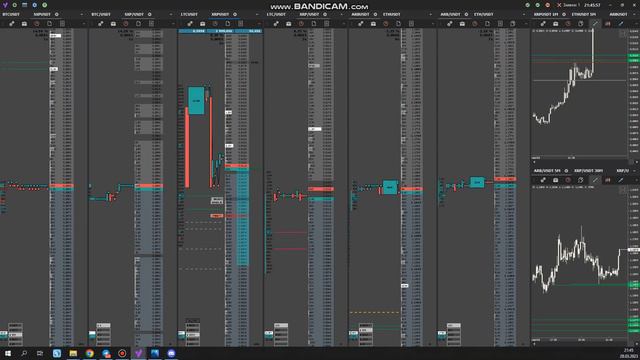
Task: Click the briefcase icon in BTC/USDT panel toolbar
Action: point(113,24)
